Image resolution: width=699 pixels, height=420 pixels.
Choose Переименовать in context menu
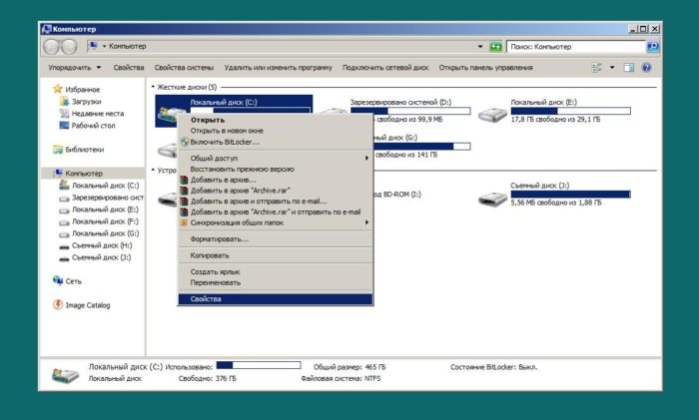click(x=275, y=283)
